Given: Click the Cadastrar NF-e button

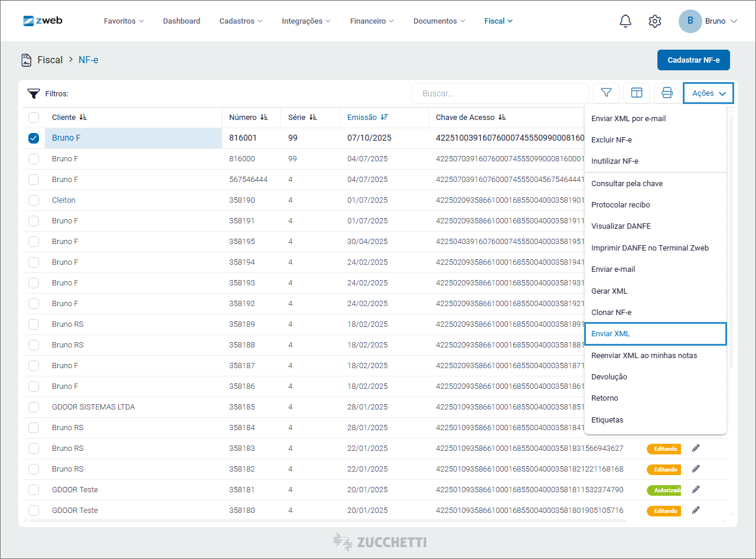Looking at the screenshot, I should pyautogui.click(x=693, y=60).
